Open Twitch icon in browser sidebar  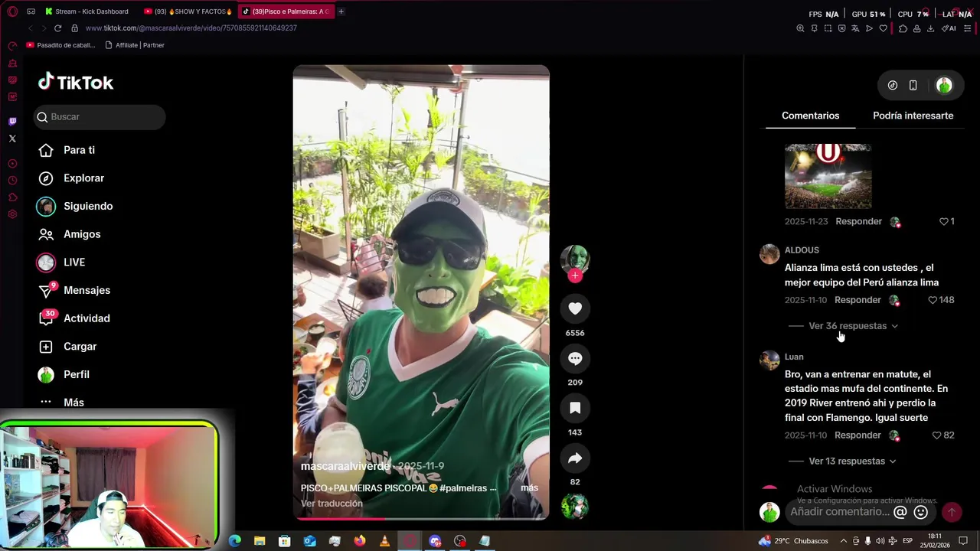tap(12, 121)
